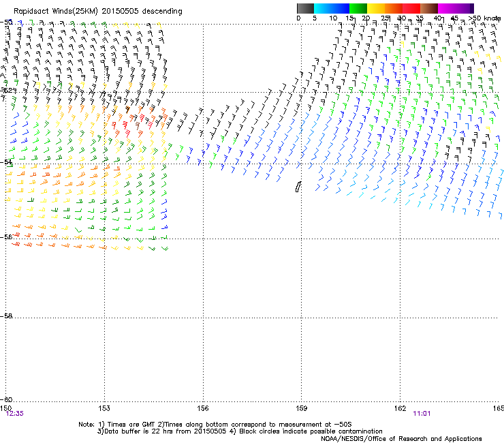Viewport: 504px width, 443px height.
Task: Click the cyan segment of the wind speed color bar
Action: [x=321, y=8]
